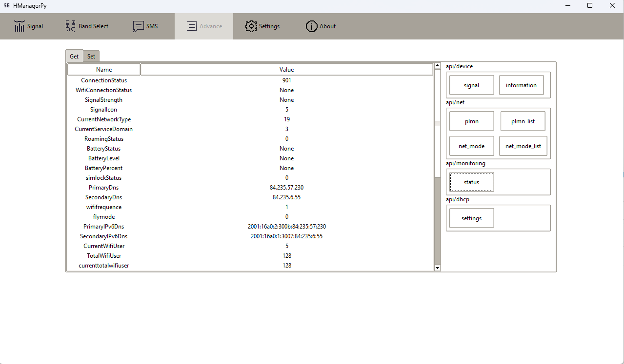Click the About info icon
This screenshot has width=624, height=364.
click(x=312, y=26)
